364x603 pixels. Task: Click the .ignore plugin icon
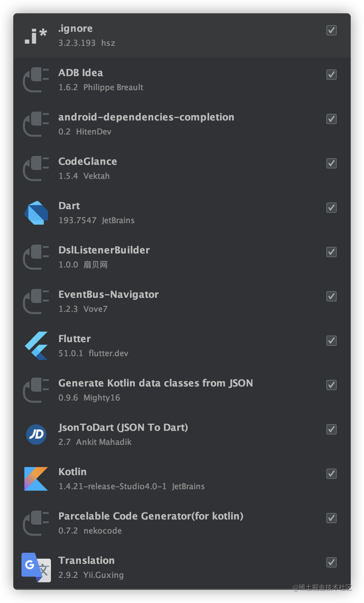(x=36, y=36)
